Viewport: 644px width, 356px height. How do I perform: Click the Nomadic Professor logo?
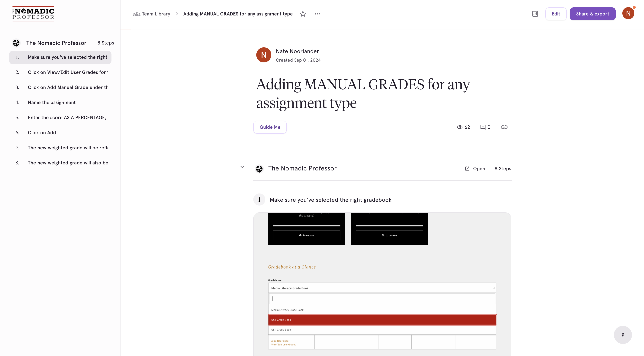click(33, 14)
